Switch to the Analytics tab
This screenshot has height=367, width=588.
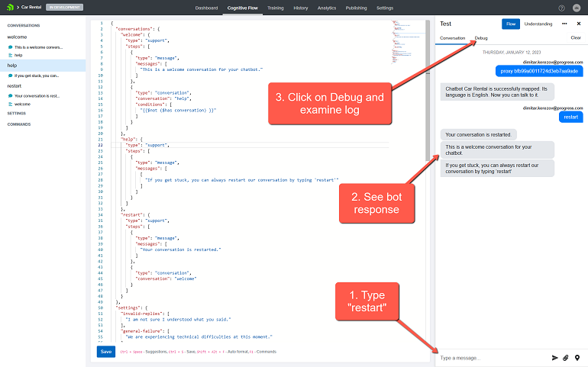[327, 8]
